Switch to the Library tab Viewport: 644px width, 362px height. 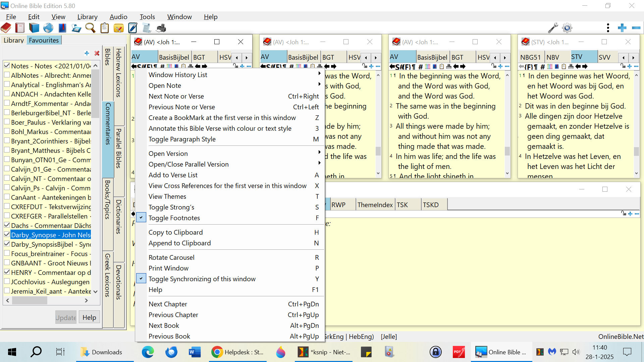(14, 40)
